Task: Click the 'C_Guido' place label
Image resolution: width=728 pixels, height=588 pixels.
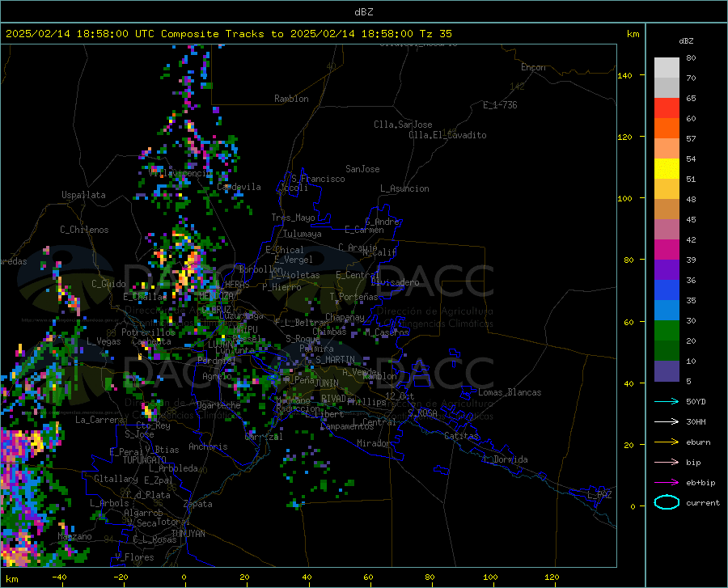Action: pos(108,284)
